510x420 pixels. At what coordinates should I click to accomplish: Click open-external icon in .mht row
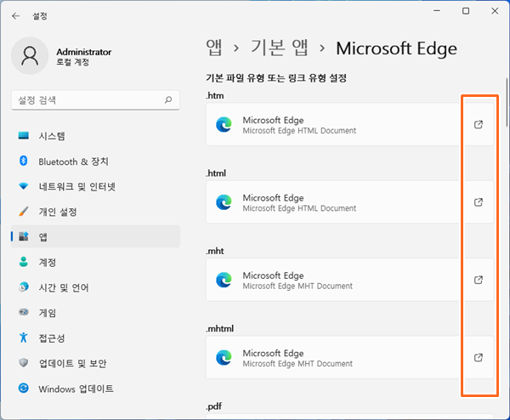pyautogui.click(x=479, y=280)
